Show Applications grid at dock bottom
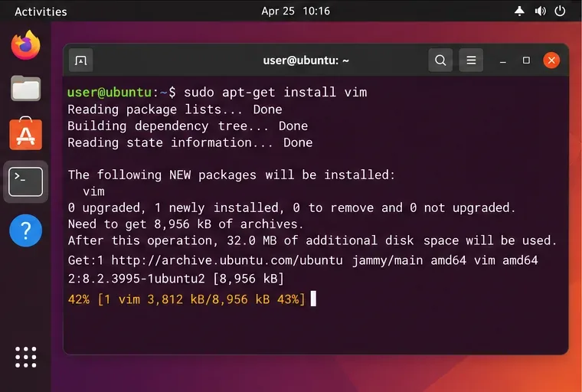582x392 pixels. tap(25, 357)
